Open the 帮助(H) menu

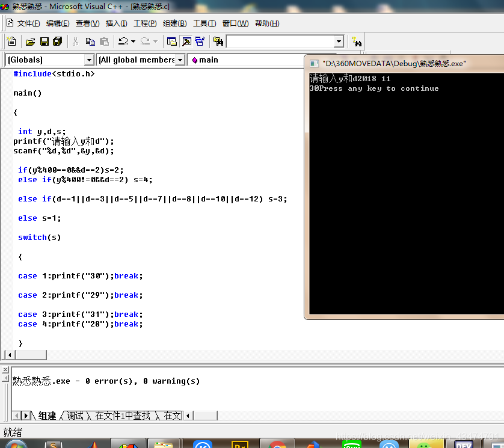click(x=267, y=23)
